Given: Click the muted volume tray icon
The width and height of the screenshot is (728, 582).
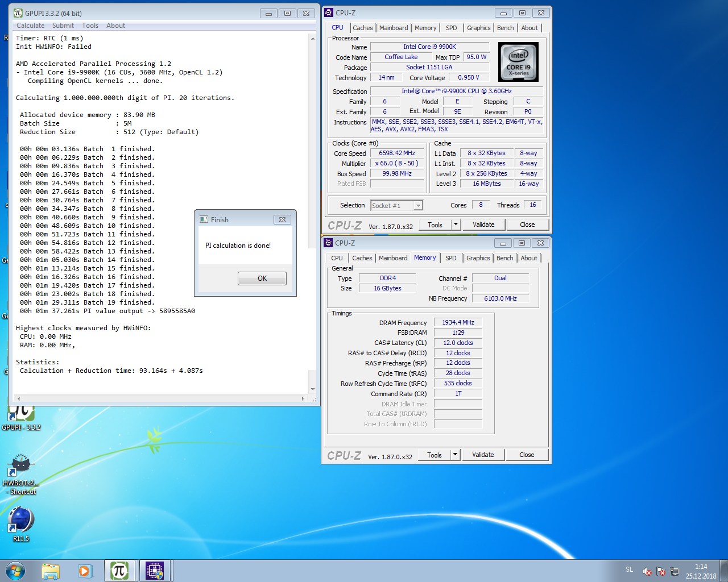Looking at the screenshot, I should (647, 571).
